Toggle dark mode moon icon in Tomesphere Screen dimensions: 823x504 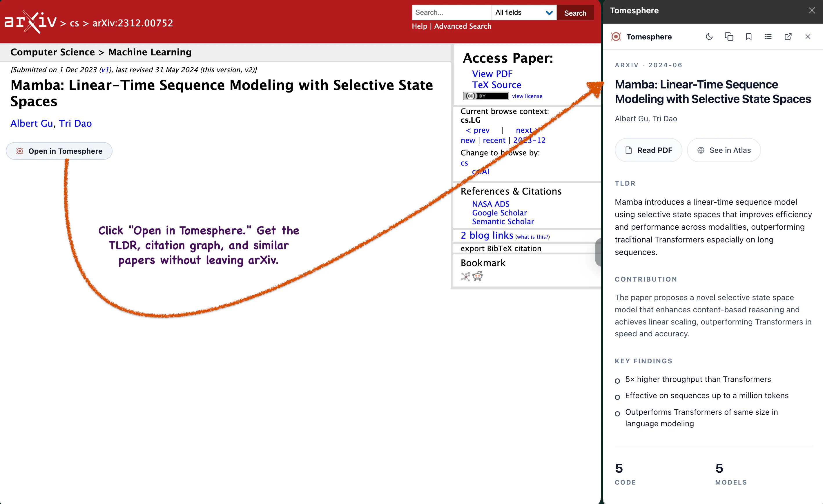tap(709, 37)
